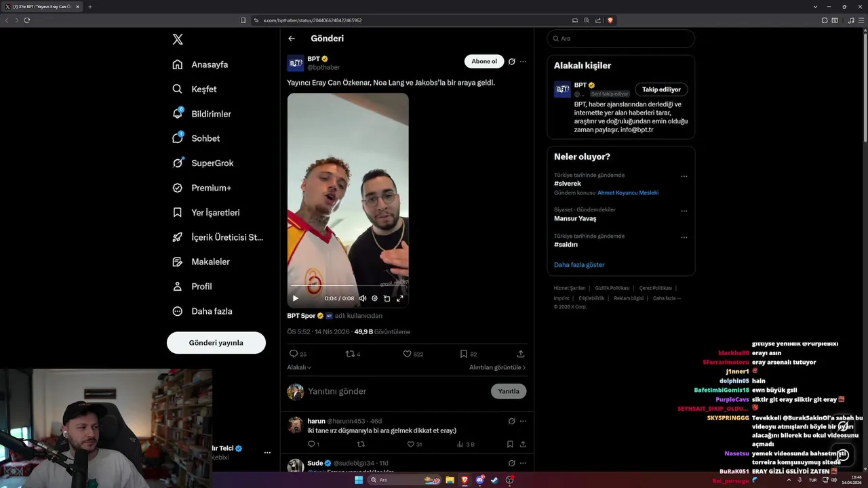The image size is (868, 488).
Task: Open the #siverek trending topic
Action: 568,184
